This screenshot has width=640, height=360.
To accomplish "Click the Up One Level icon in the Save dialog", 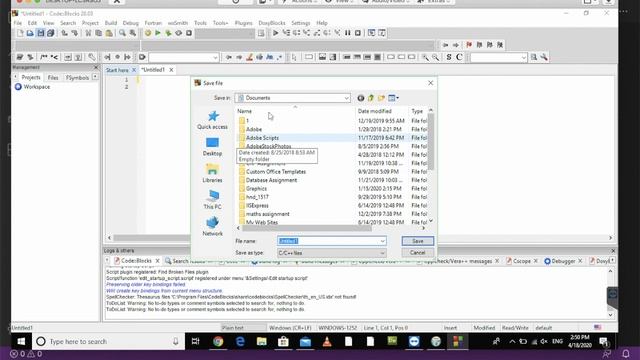I will pos(371,98).
